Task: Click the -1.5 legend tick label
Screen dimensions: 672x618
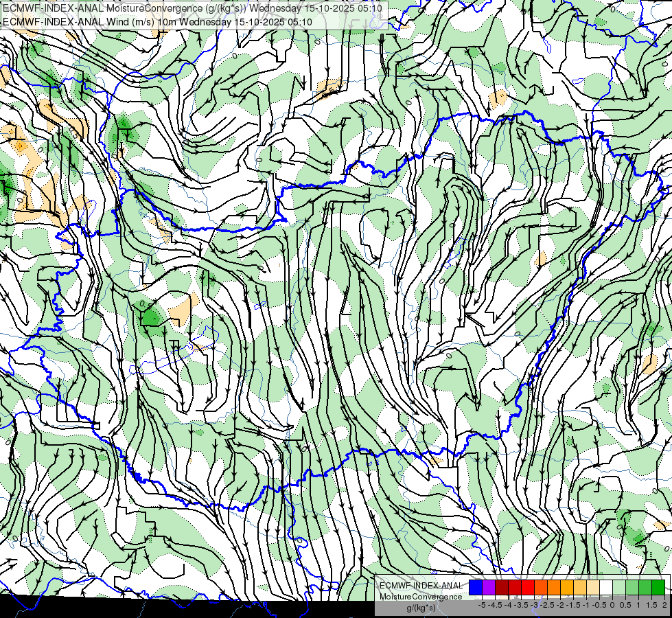Action: [x=573, y=605]
